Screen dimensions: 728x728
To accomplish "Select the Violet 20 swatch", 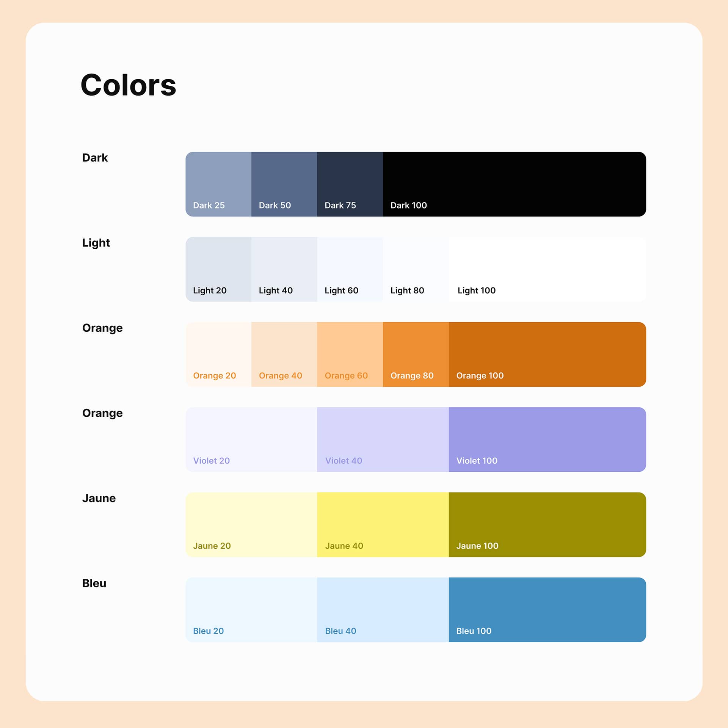I will click(251, 439).
